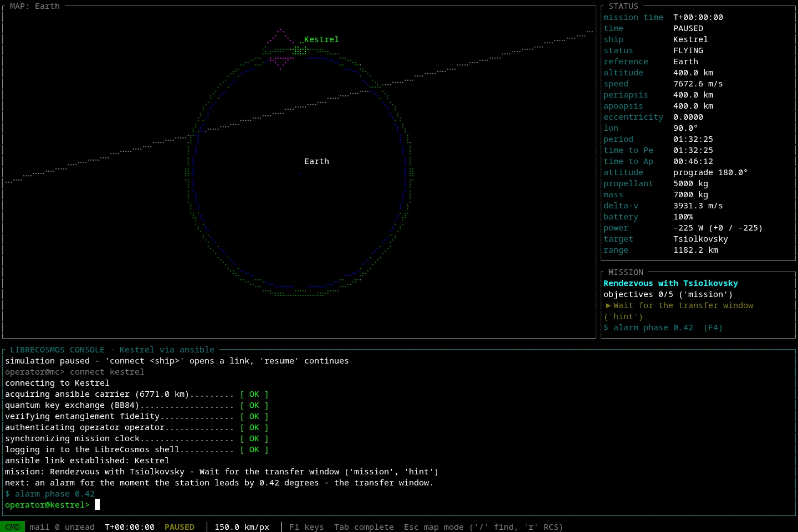The height and width of the screenshot is (532, 798).
Task: Click the Kestrel ship marker on map
Action: pos(300,50)
